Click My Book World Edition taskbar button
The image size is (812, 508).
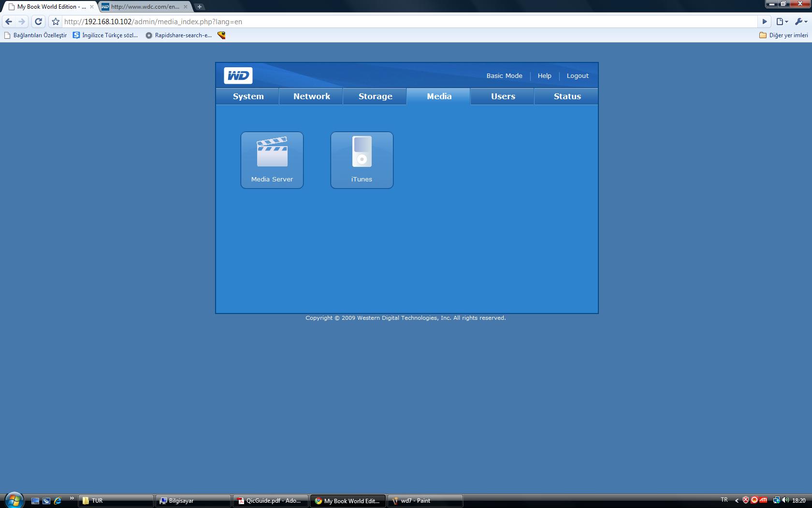(x=348, y=501)
